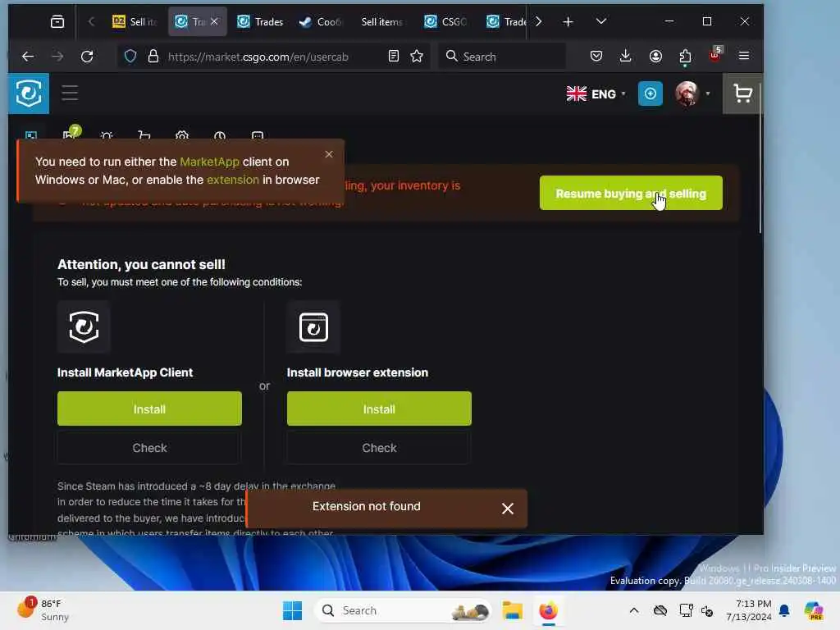Click the tray cloud sync icon
The image size is (840, 630).
[660, 610]
